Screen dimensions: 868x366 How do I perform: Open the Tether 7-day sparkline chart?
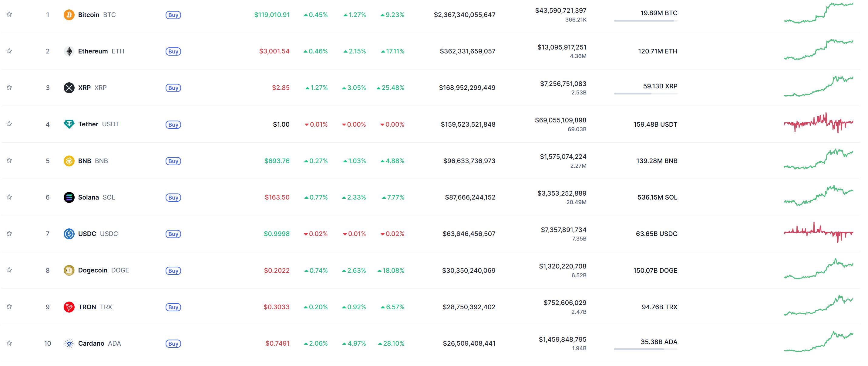pyautogui.click(x=819, y=123)
